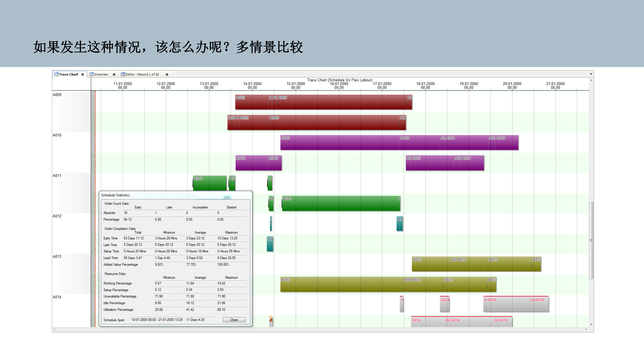Click the first dark red A009 bar
Viewport: 644px width, 362px height.
tap(251, 102)
